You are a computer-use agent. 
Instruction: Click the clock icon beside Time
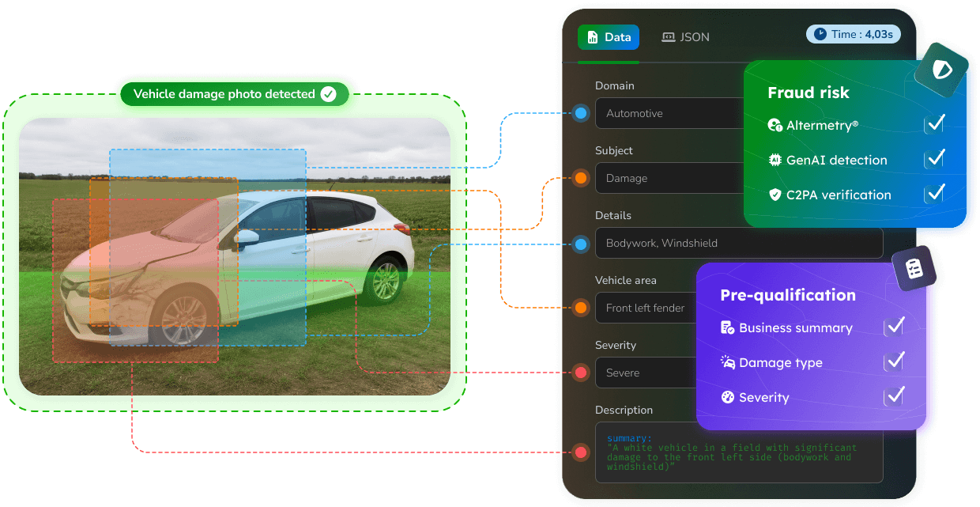[820, 34]
